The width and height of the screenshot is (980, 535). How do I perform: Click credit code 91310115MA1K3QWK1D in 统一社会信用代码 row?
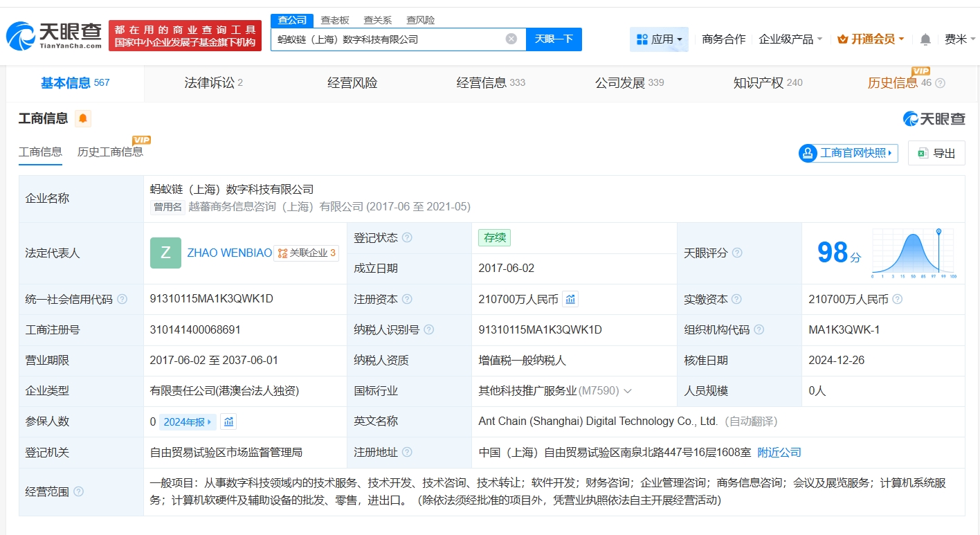(212, 299)
